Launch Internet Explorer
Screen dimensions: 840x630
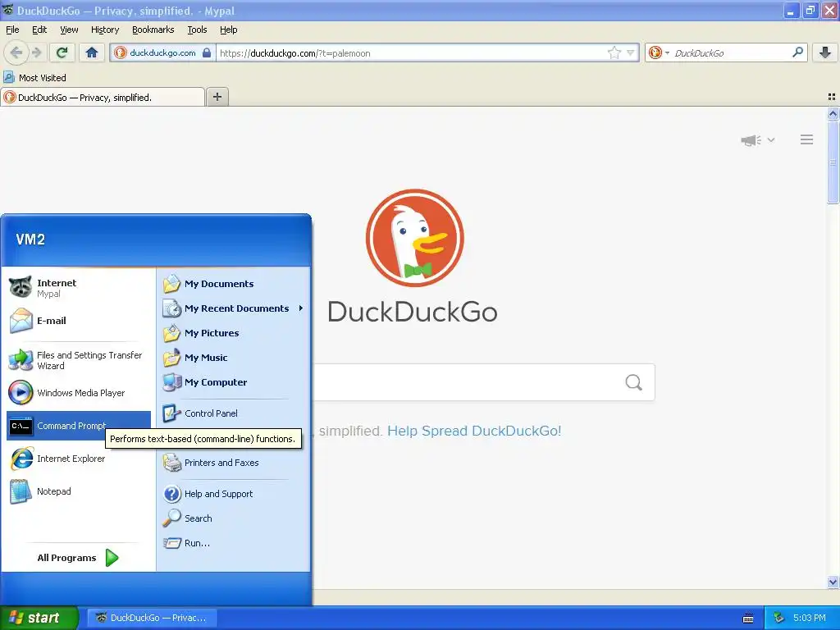point(79,459)
